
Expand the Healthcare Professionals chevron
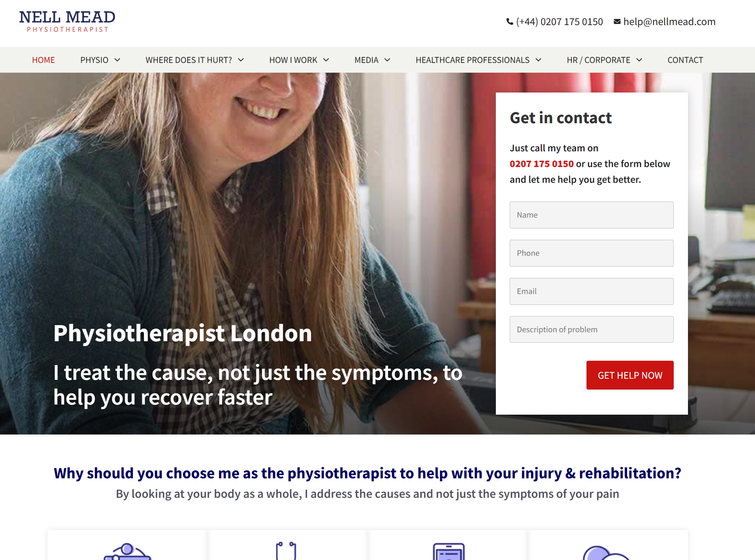[x=539, y=60]
